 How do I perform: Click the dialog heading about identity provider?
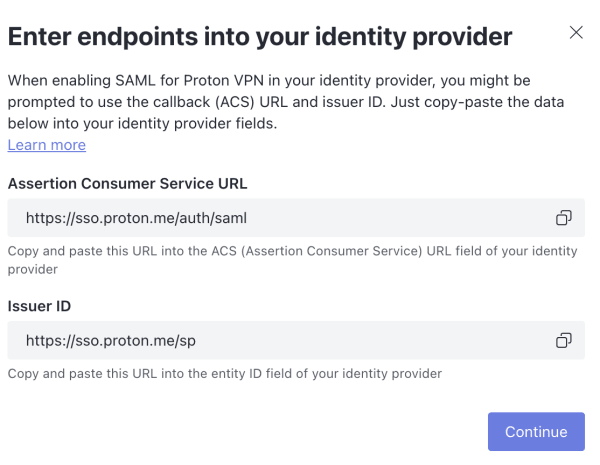coord(260,37)
